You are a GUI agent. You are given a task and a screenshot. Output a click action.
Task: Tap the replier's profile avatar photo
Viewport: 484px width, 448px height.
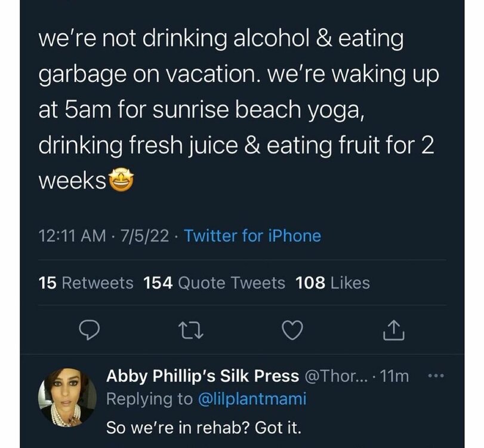[x=66, y=397]
